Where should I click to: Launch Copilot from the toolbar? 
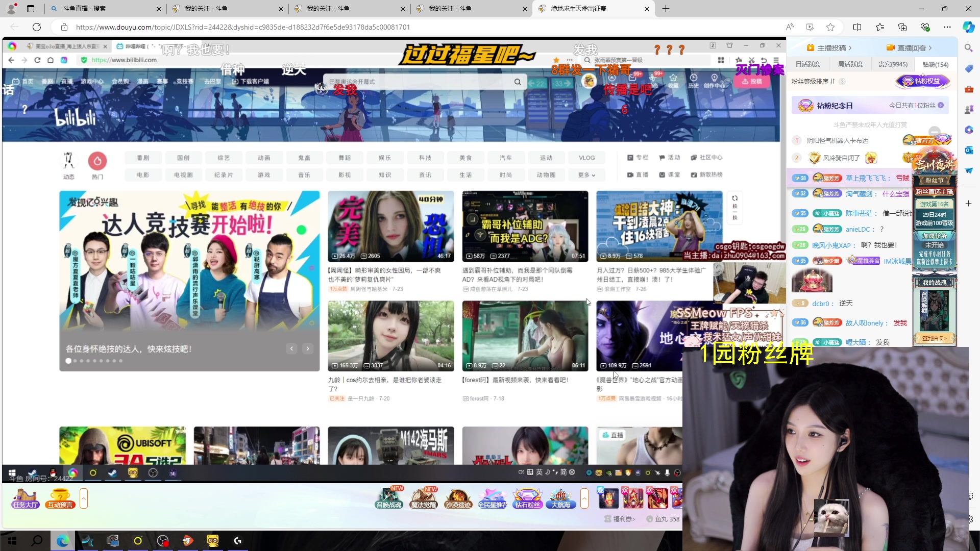click(x=968, y=27)
